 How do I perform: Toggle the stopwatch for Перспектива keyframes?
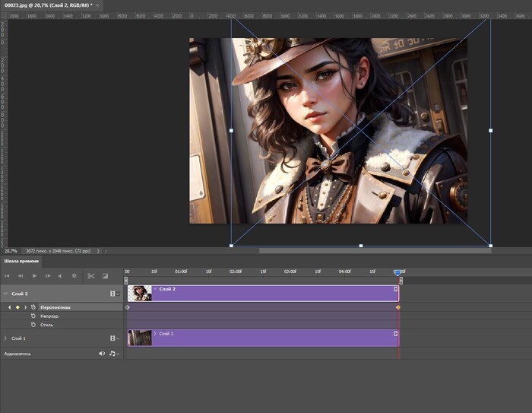[x=33, y=307]
